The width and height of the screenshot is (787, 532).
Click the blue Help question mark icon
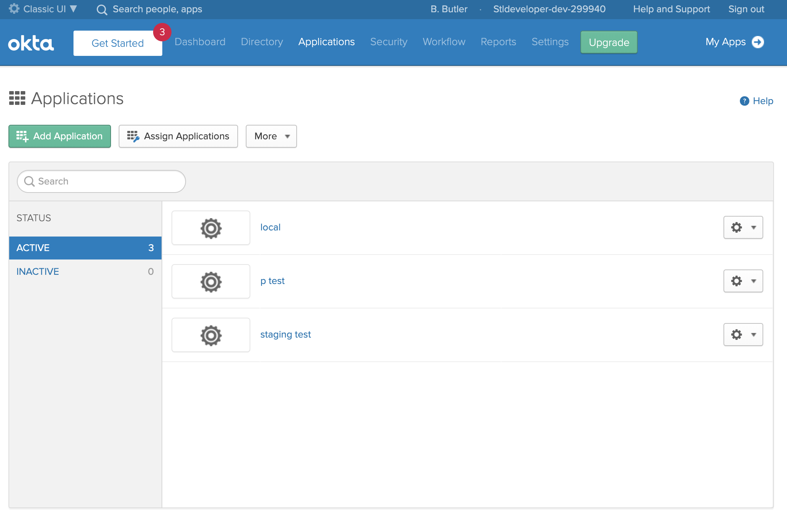[745, 101]
